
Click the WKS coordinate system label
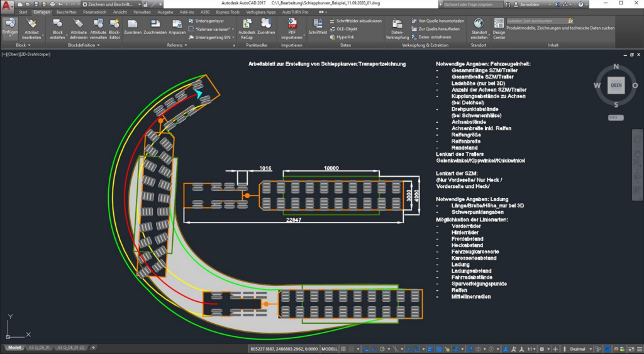point(616,118)
